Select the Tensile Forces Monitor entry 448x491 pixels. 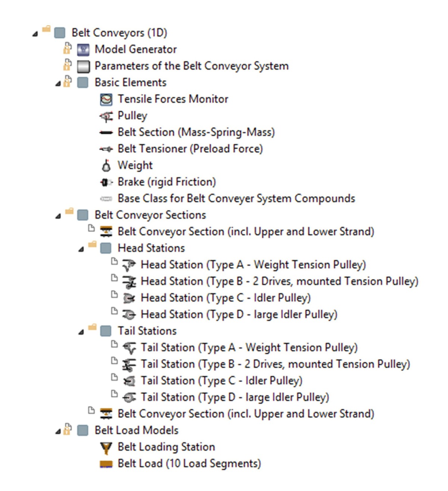point(173,99)
